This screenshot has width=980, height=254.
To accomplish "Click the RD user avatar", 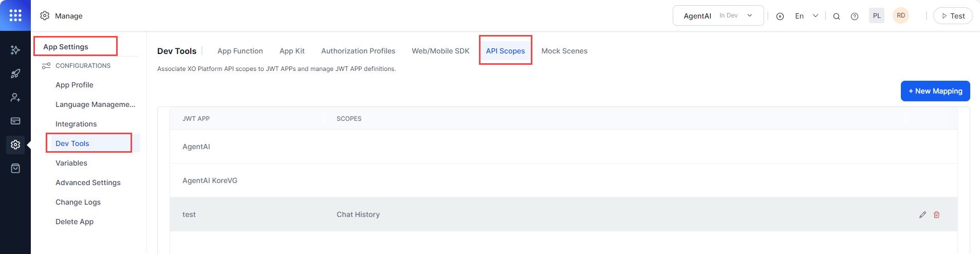I will (900, 15).
